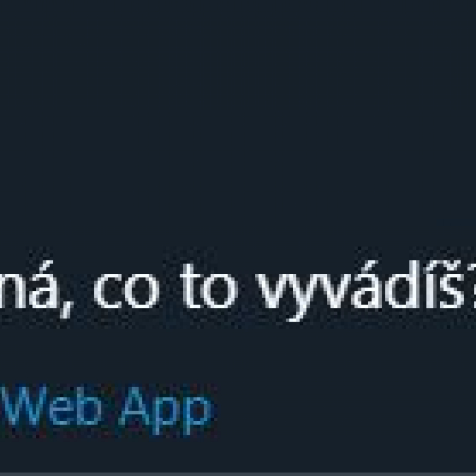
Task: Click the comma after "ná"
Action: (67, 309)
